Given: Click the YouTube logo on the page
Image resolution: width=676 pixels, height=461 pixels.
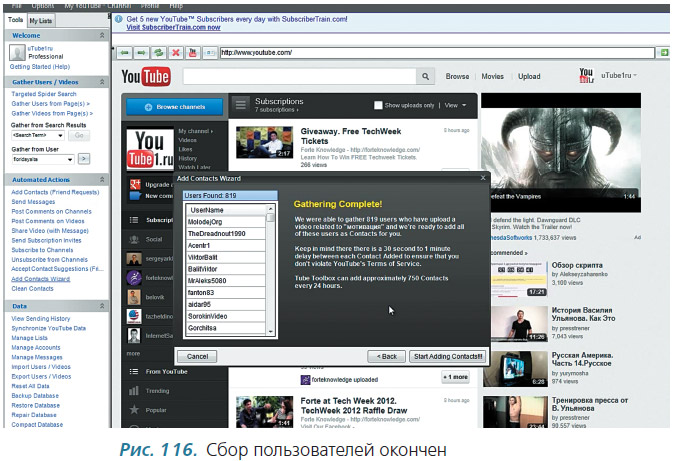Looking at the screenshot, I should 146,77.
